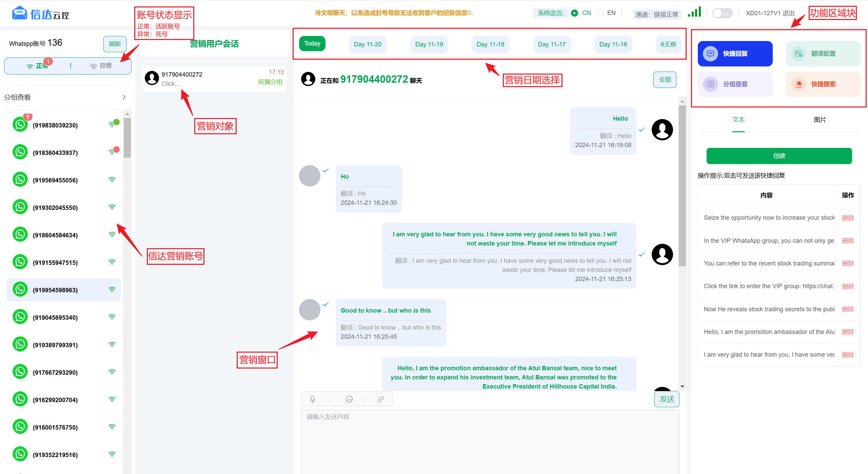Select the 6天前 tab
The width and height of the screenshot is (868, 474).
click(x=668, y=44)
